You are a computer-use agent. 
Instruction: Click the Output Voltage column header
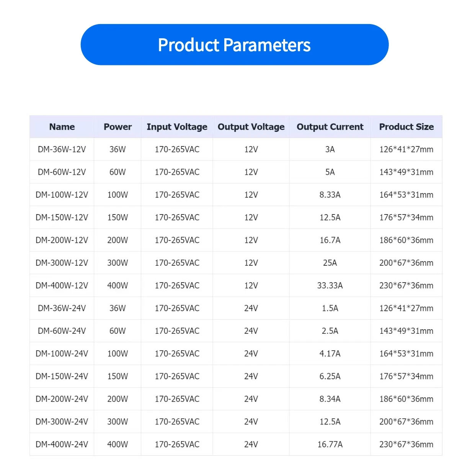point(251,127)
